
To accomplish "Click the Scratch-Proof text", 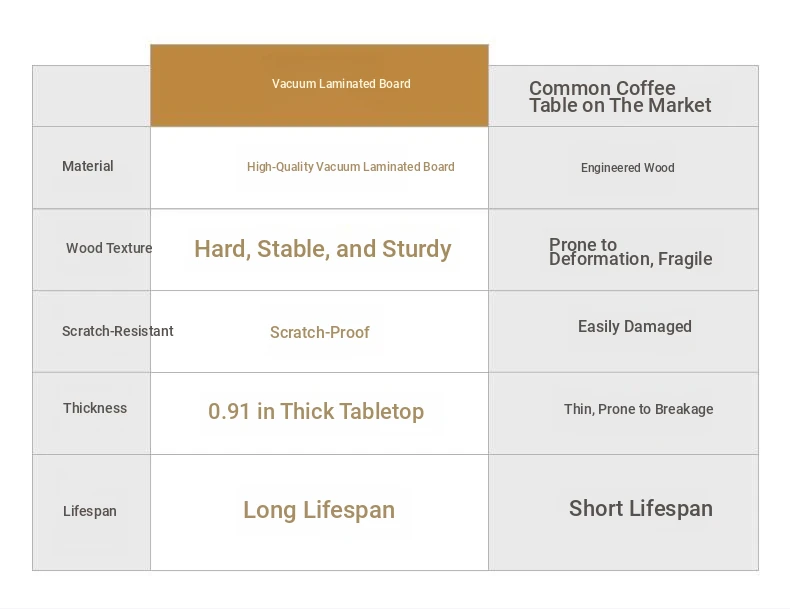I will [320, 332].
